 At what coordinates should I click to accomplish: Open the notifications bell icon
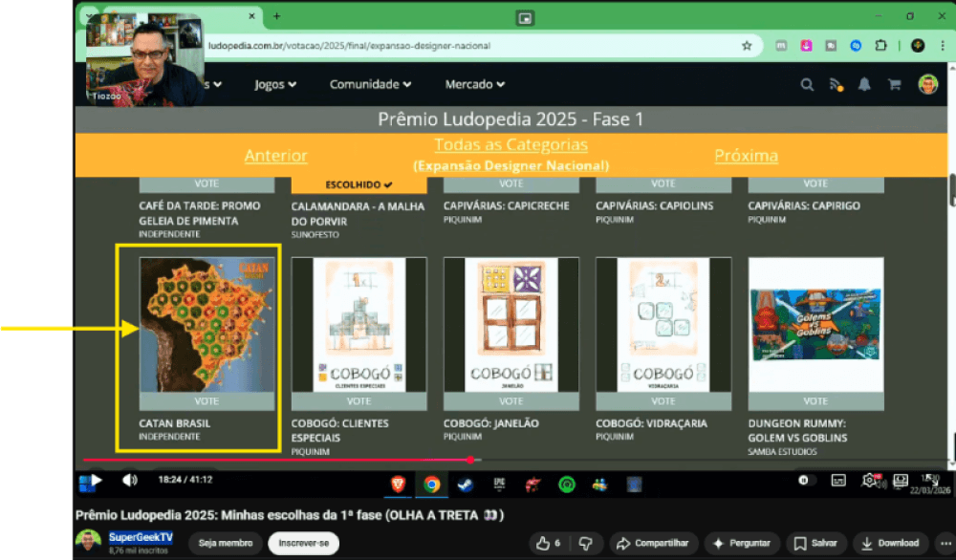click(x=864, y=84)
